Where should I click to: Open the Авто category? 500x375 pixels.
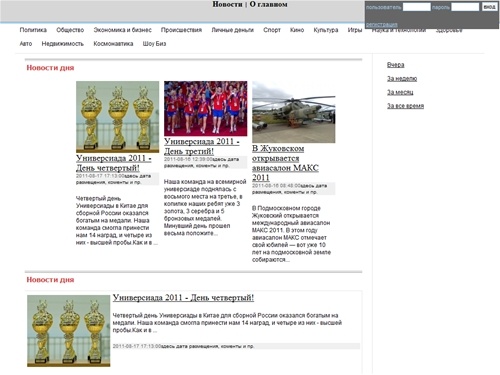(26, 44)
